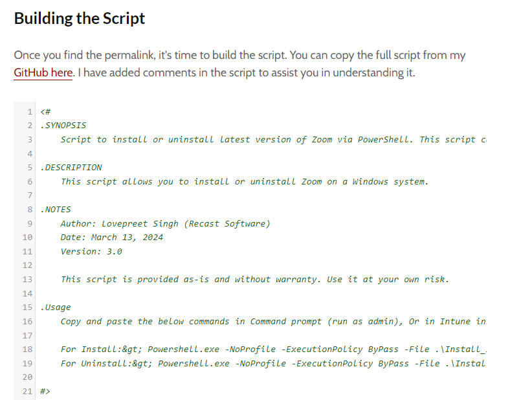
Task: Click the closing #> comment marker
Action: click(x=45, y=392)
